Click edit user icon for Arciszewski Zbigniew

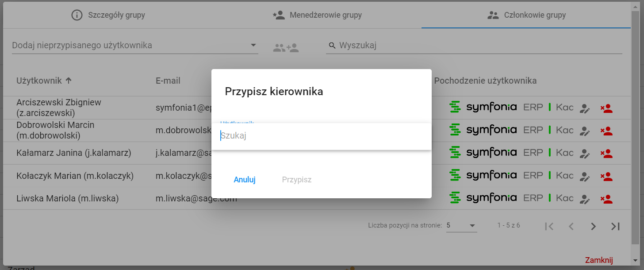[585, 108]
